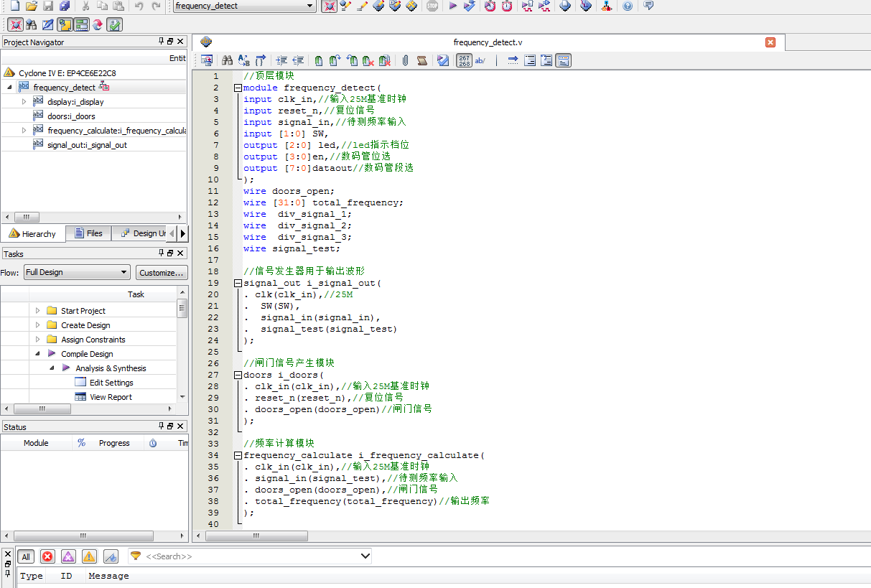Viewport: 871px width, 588px height.
Task: Click the binoculars Find icon in editor toolbar
Action: click(227, 61)
